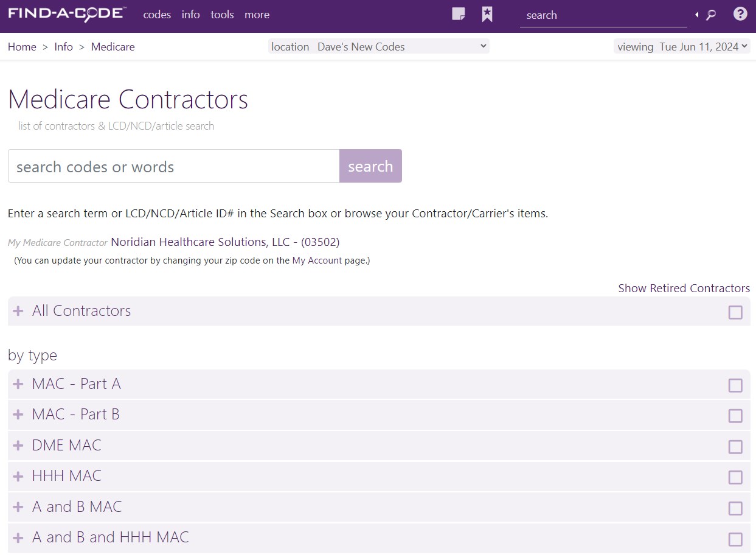
Task: Click Show Retired Contractors
Action: click(x=684, y=288)
